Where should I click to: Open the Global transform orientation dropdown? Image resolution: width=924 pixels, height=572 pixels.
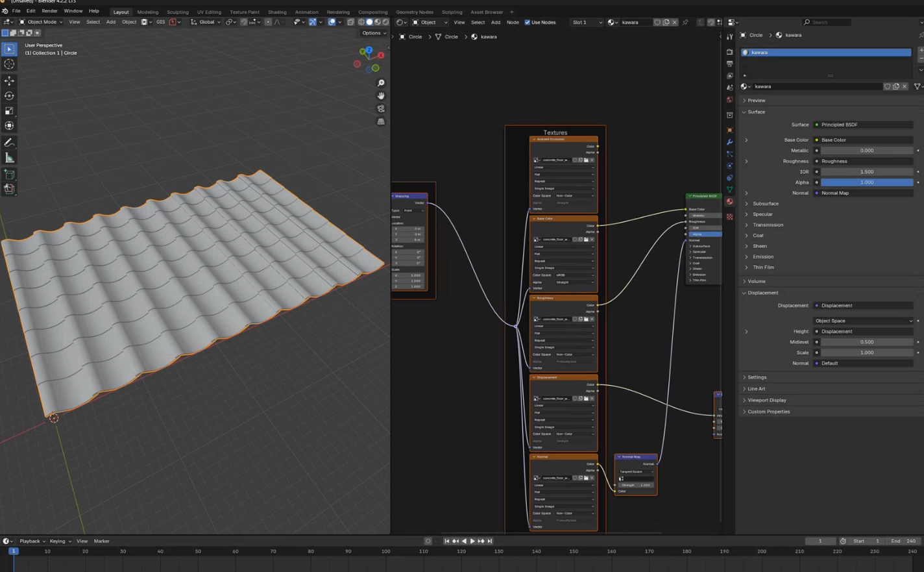(x=205, y=22)
